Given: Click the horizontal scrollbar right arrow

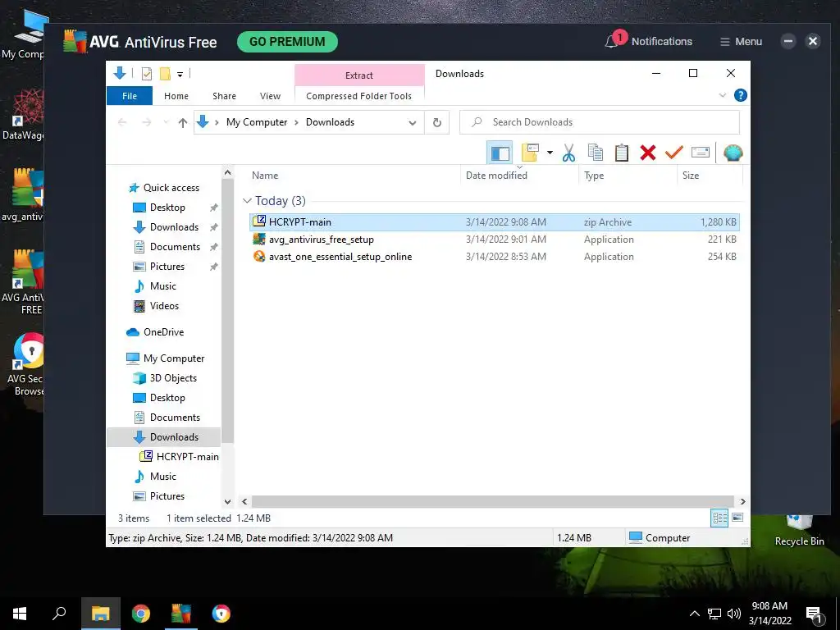Looking at the screenshot, I should click(x=742, y=501).
